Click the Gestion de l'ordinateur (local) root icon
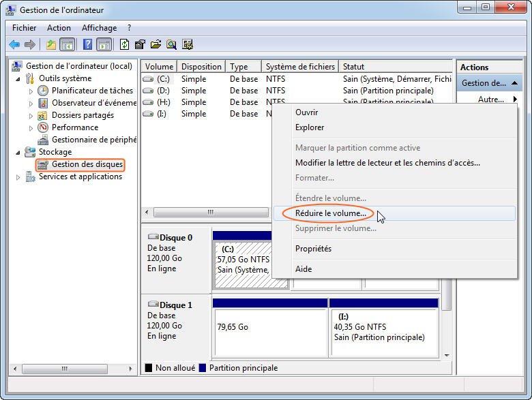Image resolution: width=532 pixels, height=400 pixels. pyautogui.click(x=17, y=66)
